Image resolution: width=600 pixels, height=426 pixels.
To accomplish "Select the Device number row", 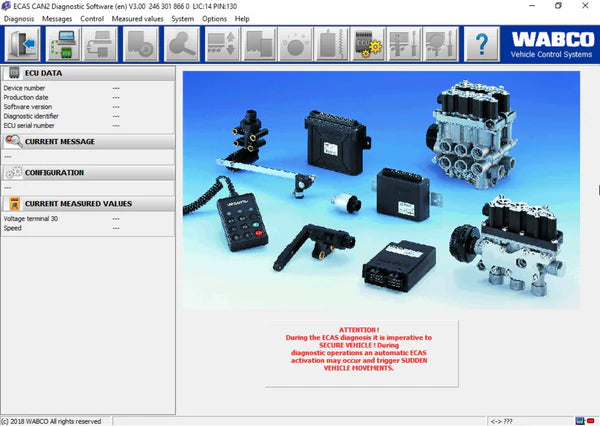I will (88, 88).
